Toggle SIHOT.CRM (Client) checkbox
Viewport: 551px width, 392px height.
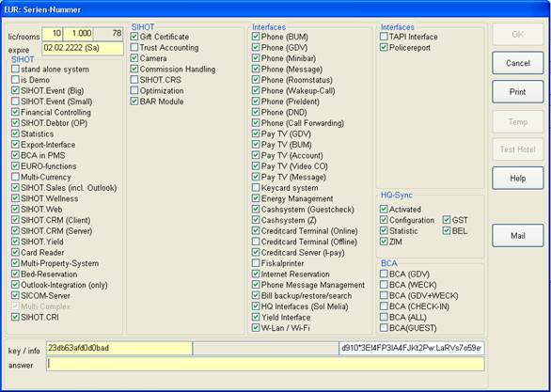click(x=15, y=220)
